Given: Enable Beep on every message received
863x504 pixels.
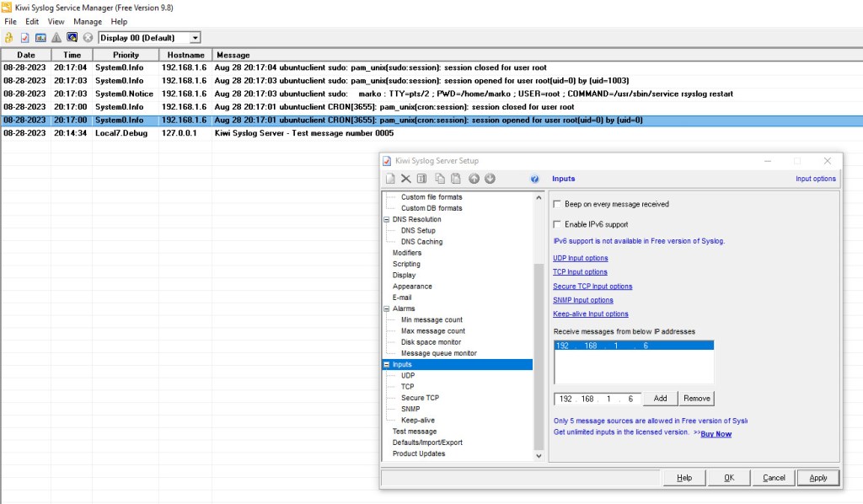Looking at the screenshot, I should [557, 204].
